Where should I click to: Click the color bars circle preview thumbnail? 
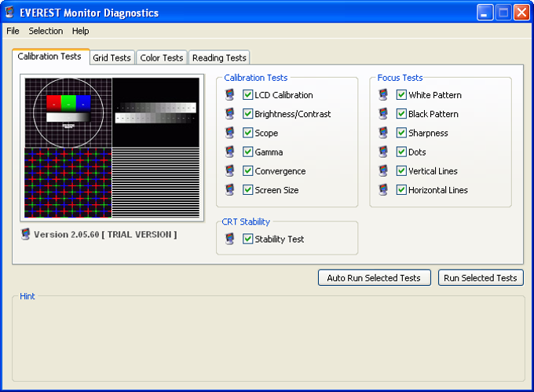[x=68, y=113]
